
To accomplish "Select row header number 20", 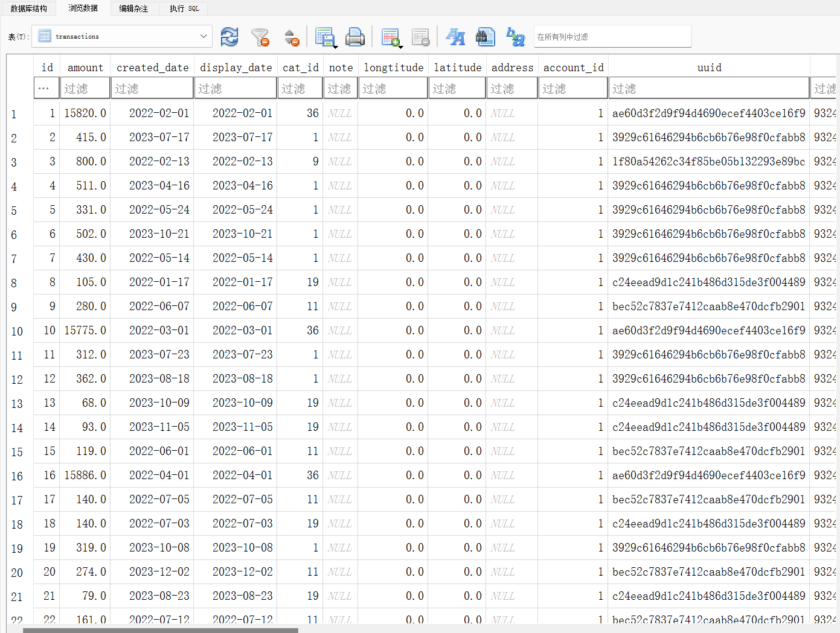I will (x=20, y=572).
